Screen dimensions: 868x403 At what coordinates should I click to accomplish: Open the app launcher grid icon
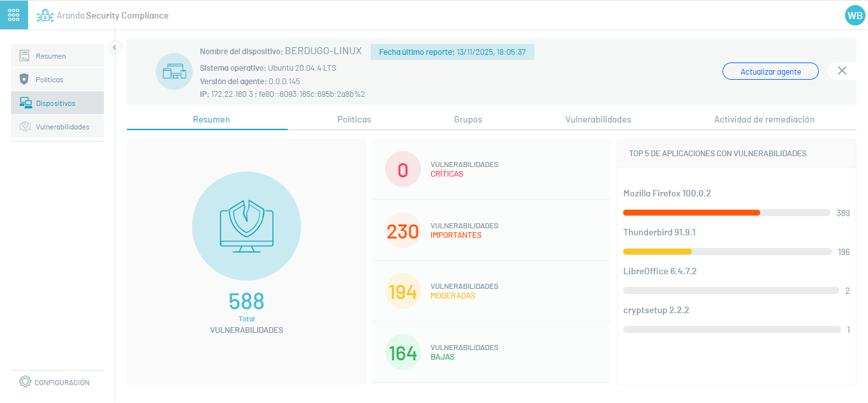(x=14, y=15)
